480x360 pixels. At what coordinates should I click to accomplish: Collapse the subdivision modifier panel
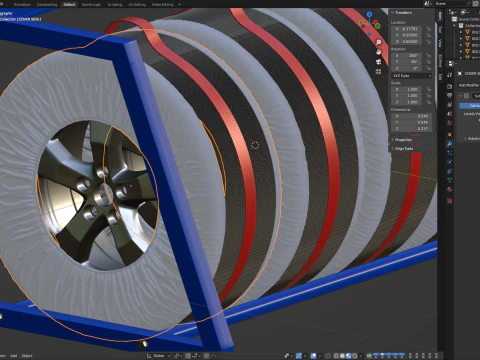[460, 96]
